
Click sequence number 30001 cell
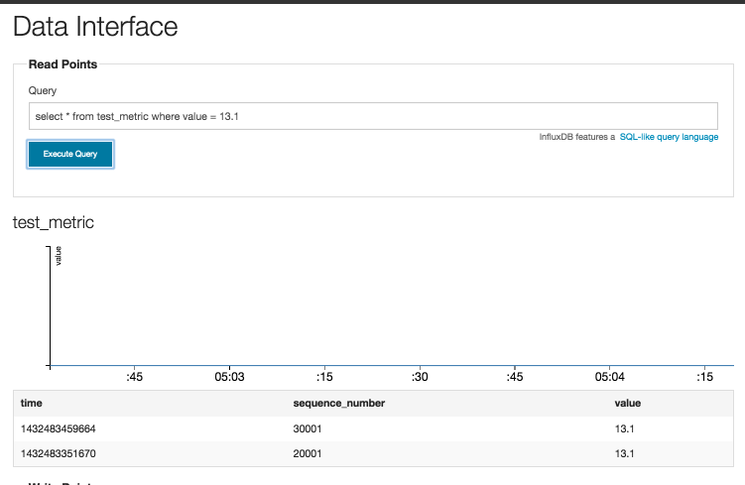pyautogui.click(x=307, y=429)
